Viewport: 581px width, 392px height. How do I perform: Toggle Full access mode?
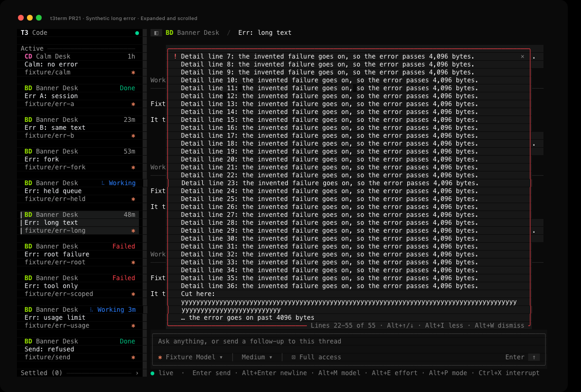(x=316, y=357)
